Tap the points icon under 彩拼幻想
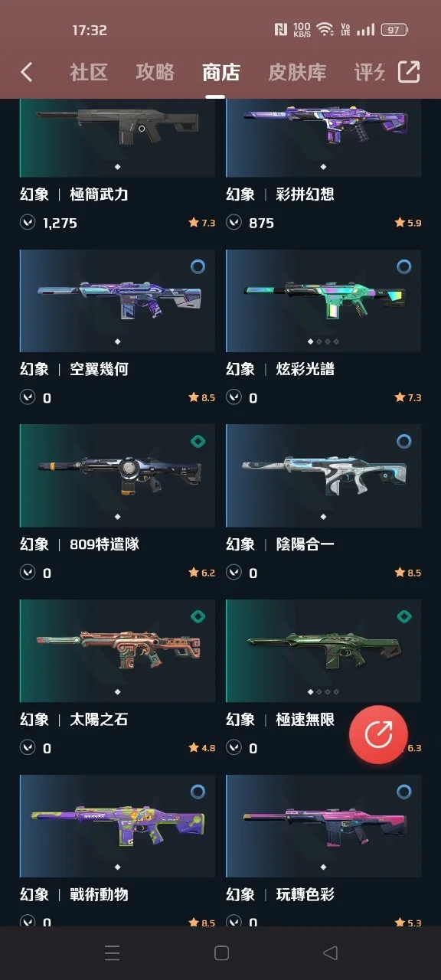The height and width of the screenshot is (980, 441). point(234,223)
